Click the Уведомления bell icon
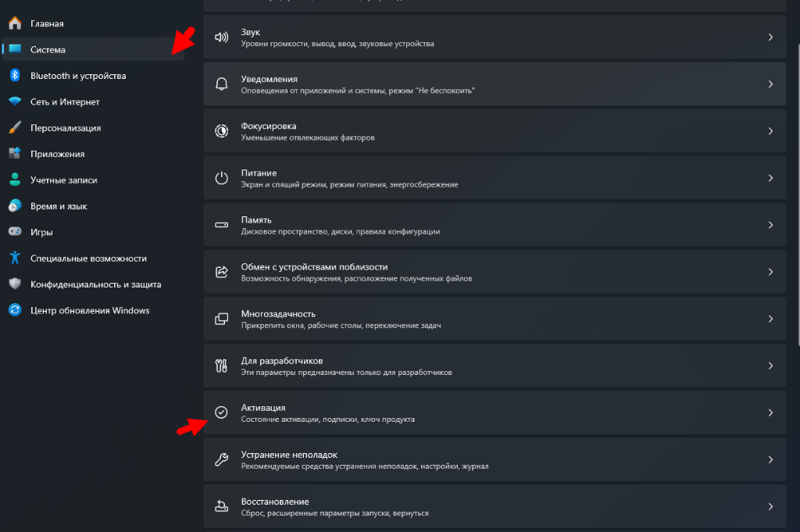Viewport: 800px width, 532px height. click(222, 84)
